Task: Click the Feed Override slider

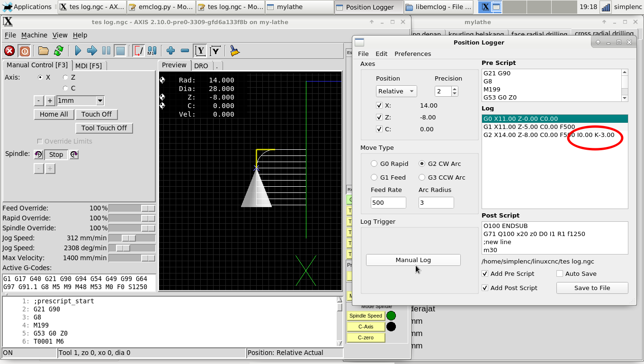Action: point(132,208)
